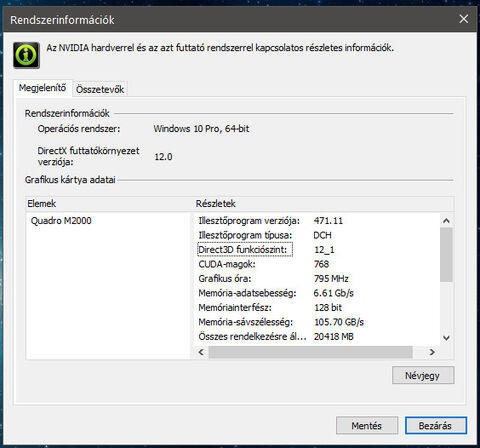Close the Rendszerinformációk dialog with X
The width and height of the screenshot is (480, 448).
click(464, 19)
